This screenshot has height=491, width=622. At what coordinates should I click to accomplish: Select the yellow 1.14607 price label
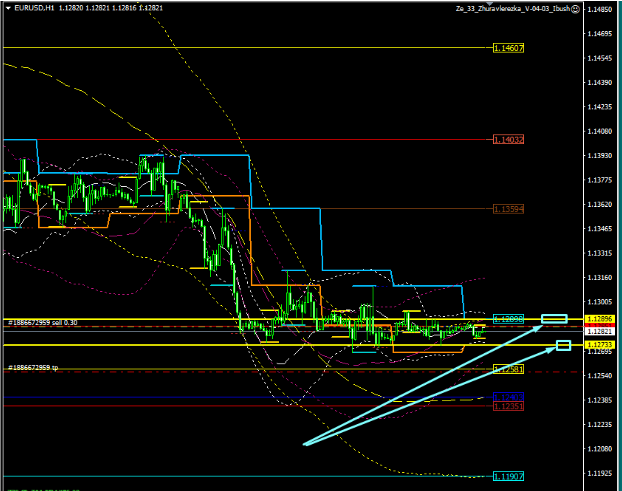tap(509, 47)
